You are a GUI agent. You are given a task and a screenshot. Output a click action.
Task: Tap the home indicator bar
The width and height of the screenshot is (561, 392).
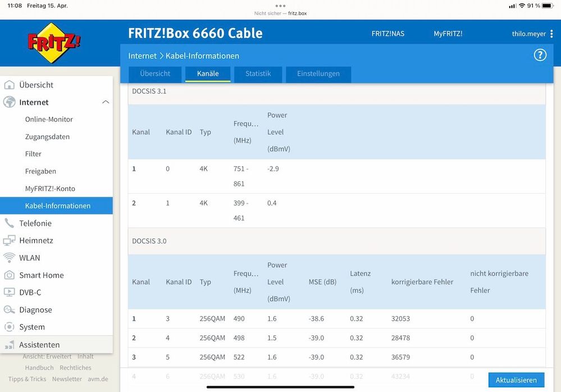(281, 387)
